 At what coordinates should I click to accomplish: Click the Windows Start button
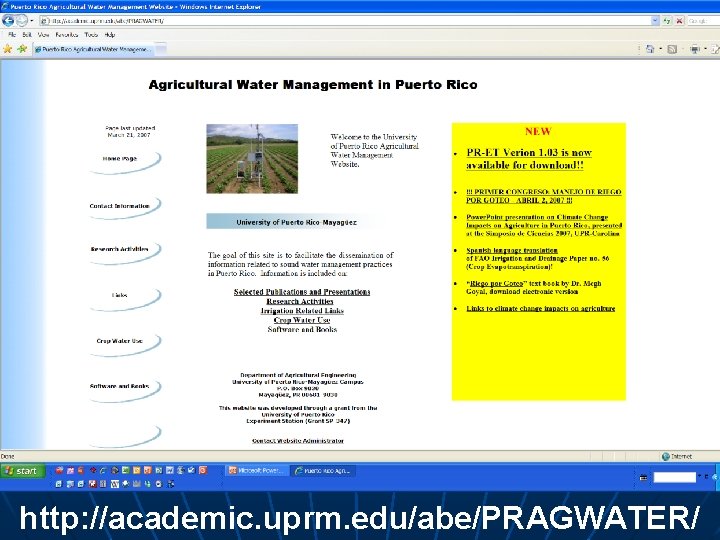[23, 471]
